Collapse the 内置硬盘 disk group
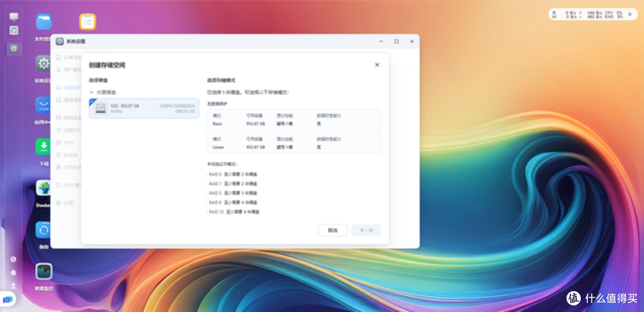 point(92,92)
